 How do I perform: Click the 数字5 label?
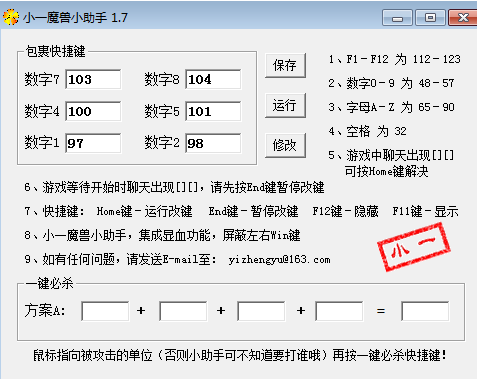tap(162, 111)
